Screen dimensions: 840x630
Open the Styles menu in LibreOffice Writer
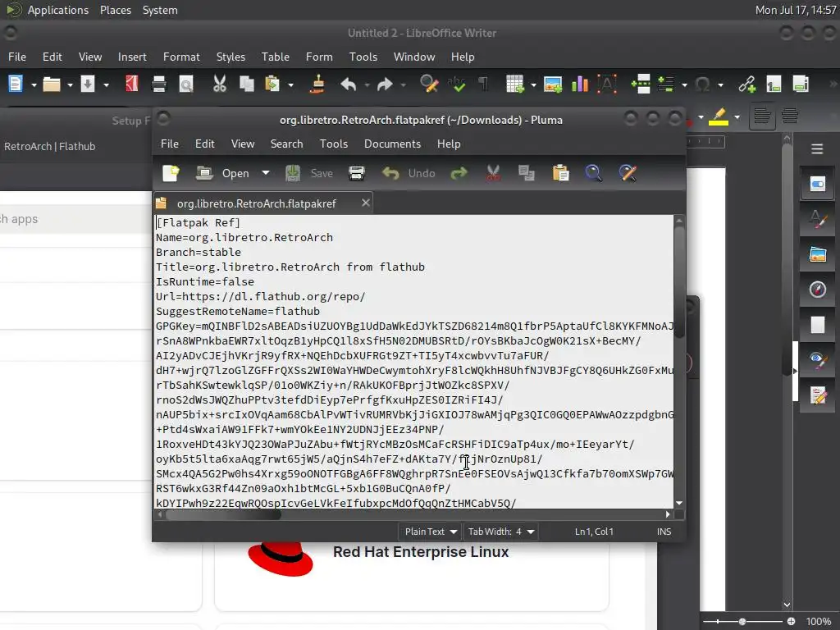231,57
